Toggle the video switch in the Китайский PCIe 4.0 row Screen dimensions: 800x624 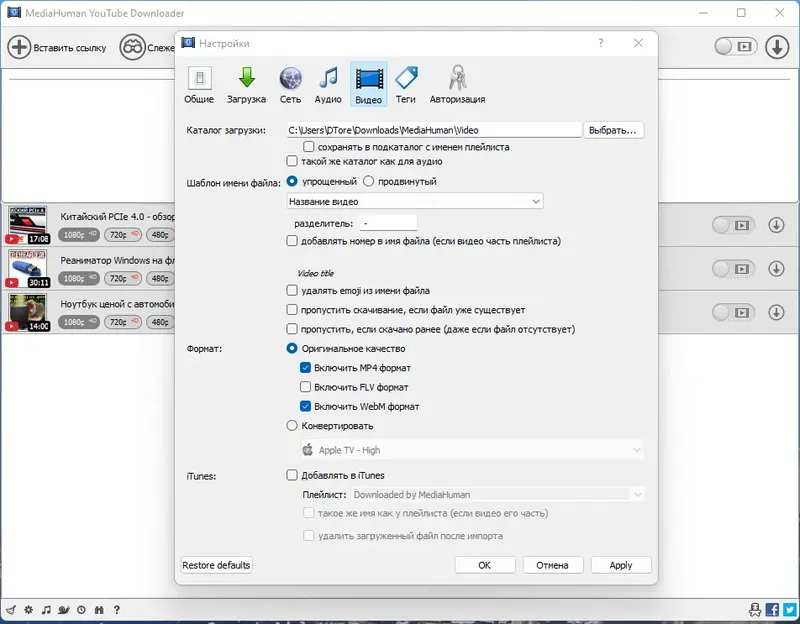coord(733,225)
